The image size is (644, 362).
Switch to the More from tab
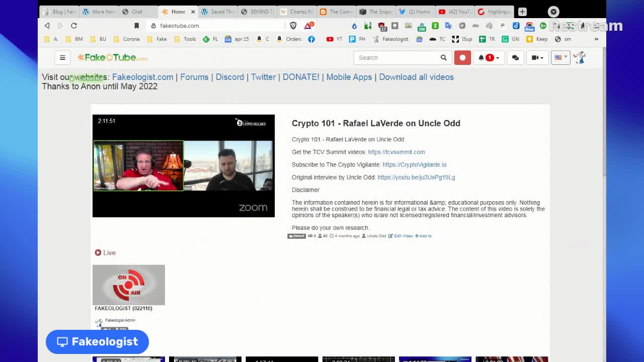[x=99, y=12]
